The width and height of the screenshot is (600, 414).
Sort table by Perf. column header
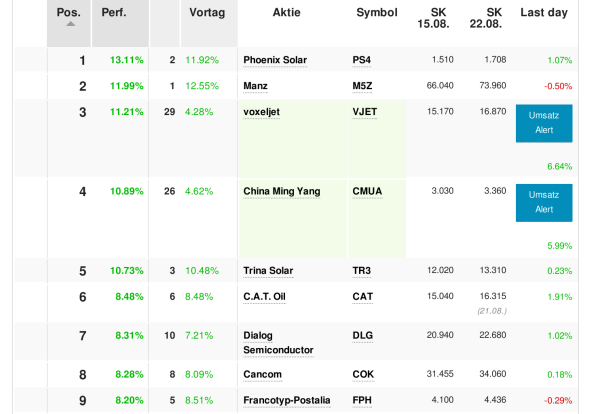click(x=113, y=12)
